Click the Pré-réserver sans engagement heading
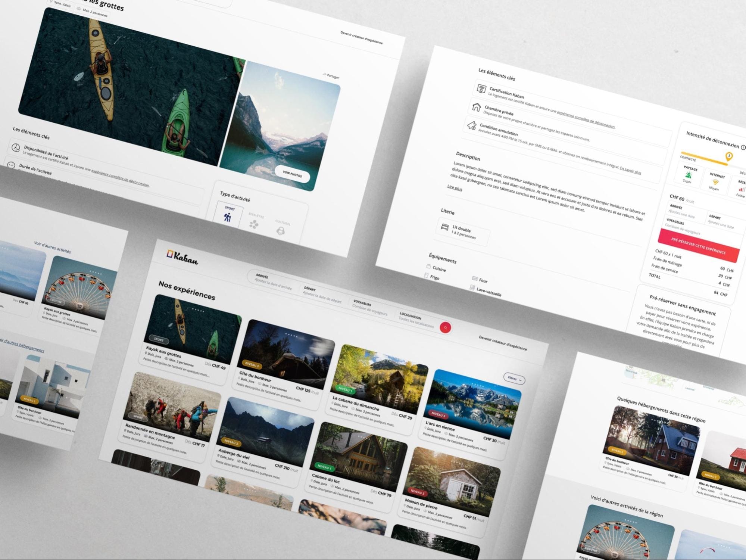This screenshot has height=560, width=746. click(x=682, y=305)
